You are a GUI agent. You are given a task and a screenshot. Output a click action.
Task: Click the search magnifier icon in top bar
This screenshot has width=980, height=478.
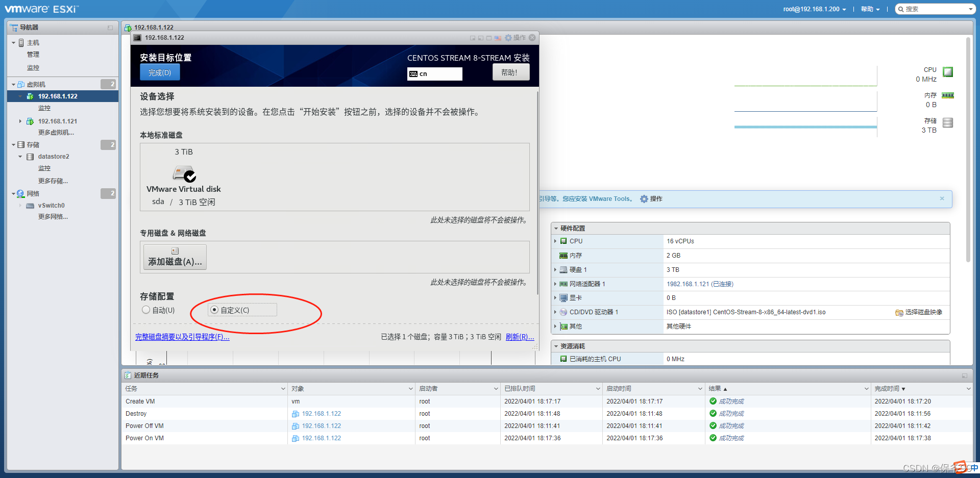coord(901,9)
